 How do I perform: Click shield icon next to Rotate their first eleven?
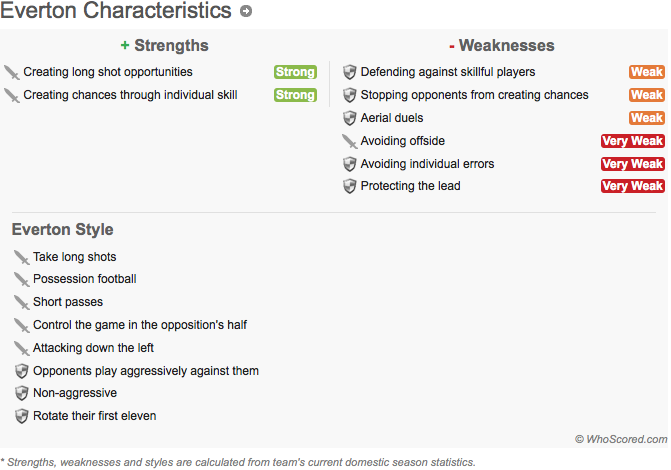[21, 416]
